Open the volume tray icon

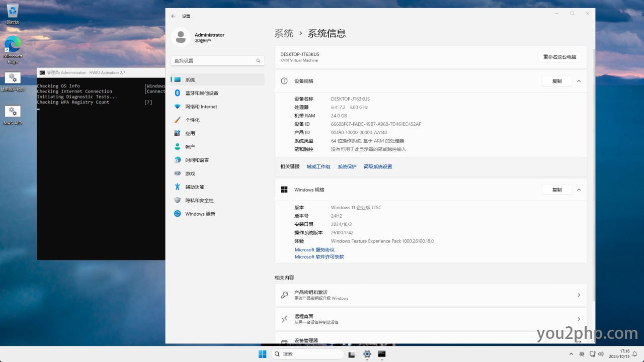(601, 354)
